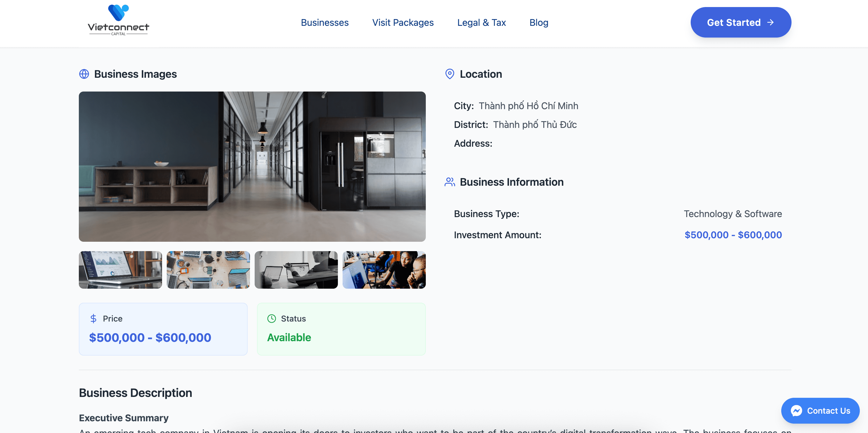Click the arrow icon in Get Started
The width and height of the screenshot is (868, 433).
tap(770, 23)
